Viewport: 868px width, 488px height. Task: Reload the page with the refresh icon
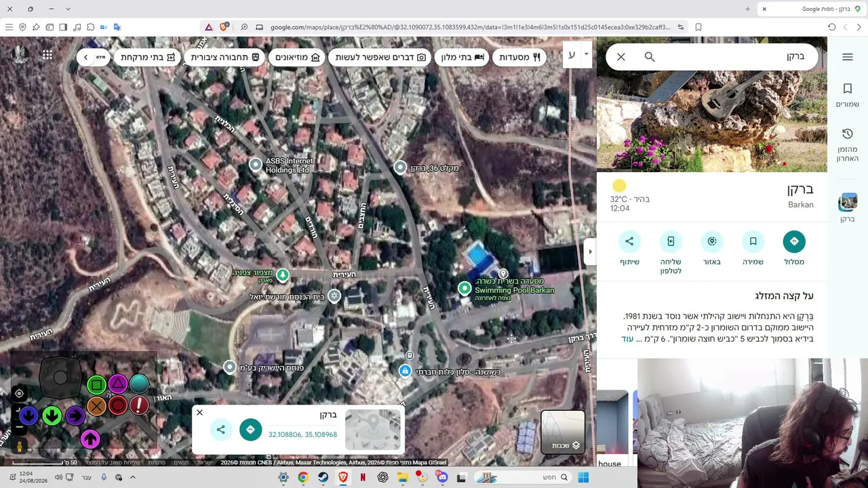click(x=831, y=27)
